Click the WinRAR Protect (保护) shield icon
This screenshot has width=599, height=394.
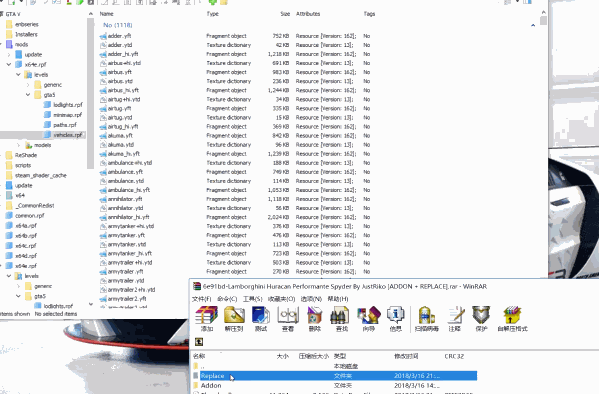tap(481, 319)
